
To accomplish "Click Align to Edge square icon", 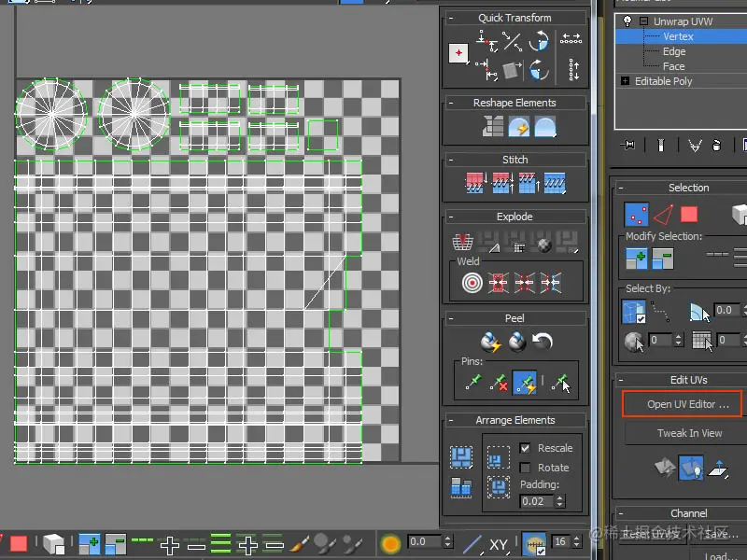I will [x=513, y=71].
